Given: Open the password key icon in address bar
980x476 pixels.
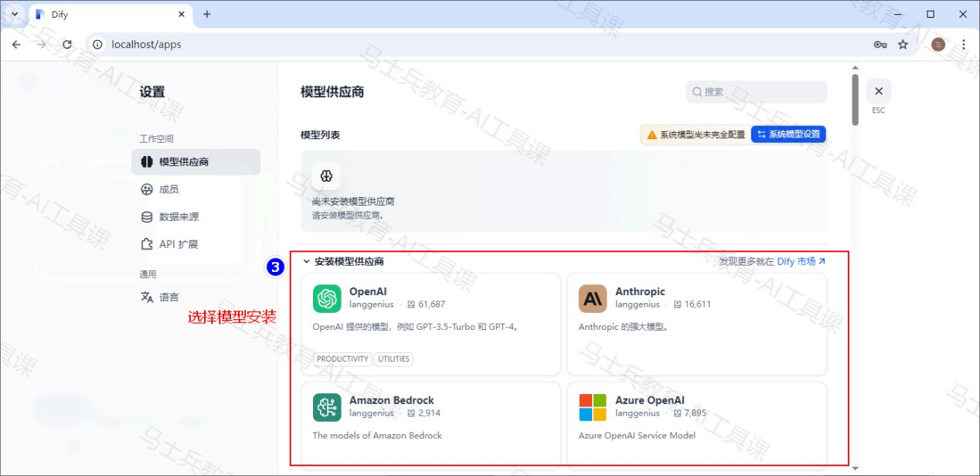Looking at the screenshot, I should click(x=880, y=45).
